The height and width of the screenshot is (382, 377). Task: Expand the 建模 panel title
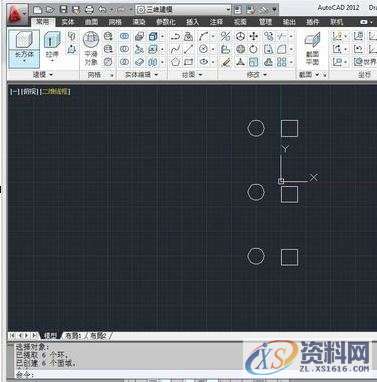tap(43, 75)
